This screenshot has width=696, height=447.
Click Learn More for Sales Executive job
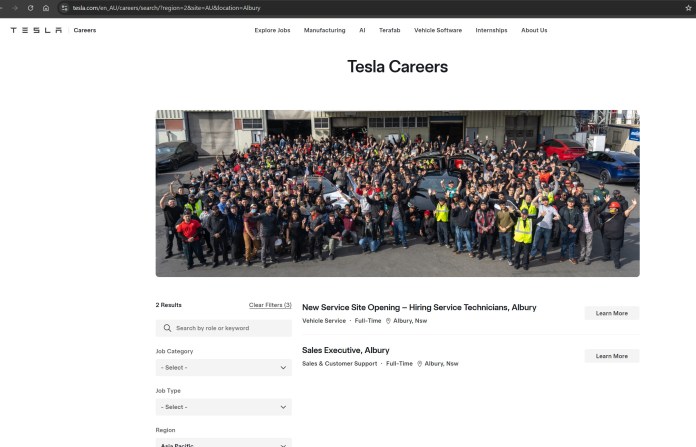point(612,356)
